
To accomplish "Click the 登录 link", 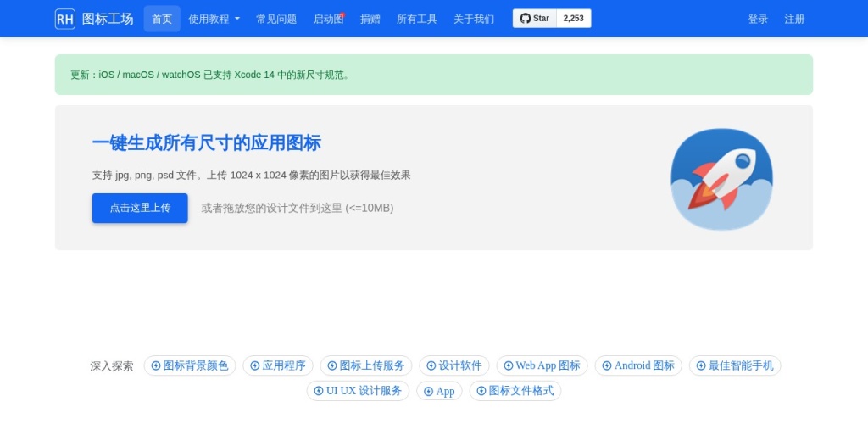I will [758, 19].
